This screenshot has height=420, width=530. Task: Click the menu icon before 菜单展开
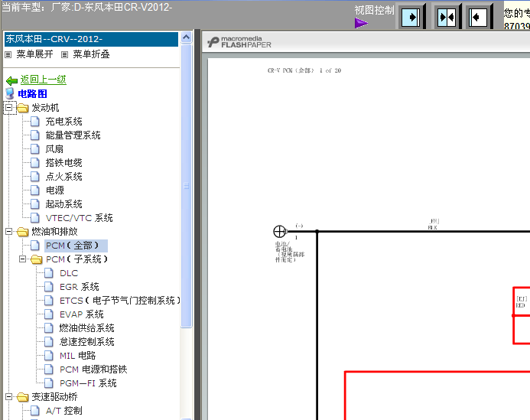click(x=8, y=54)
